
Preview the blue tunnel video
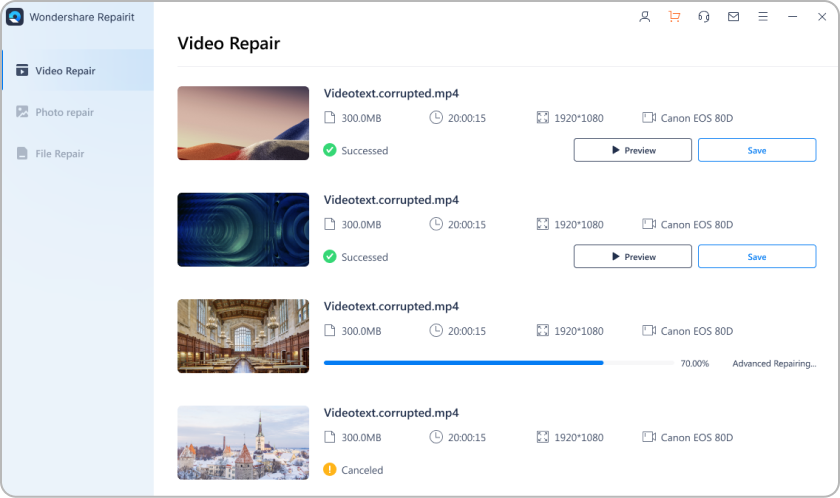[633, 256]
